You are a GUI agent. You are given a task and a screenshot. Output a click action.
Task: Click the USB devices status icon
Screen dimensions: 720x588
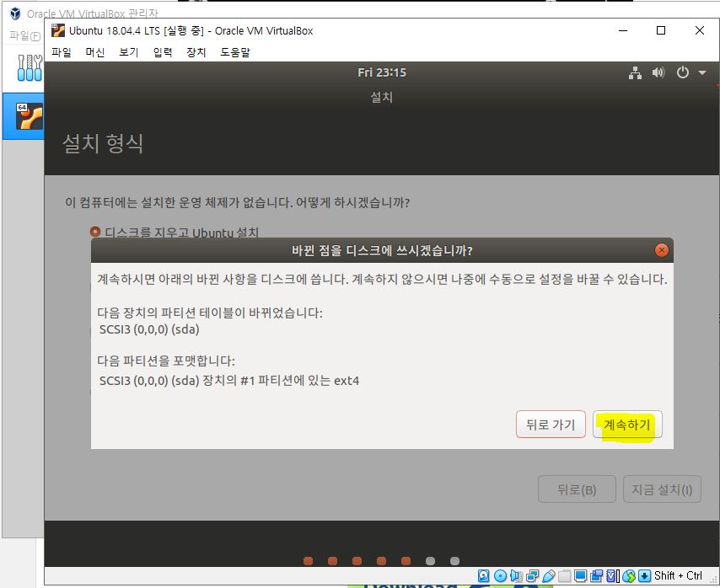[x=549, y=575]
